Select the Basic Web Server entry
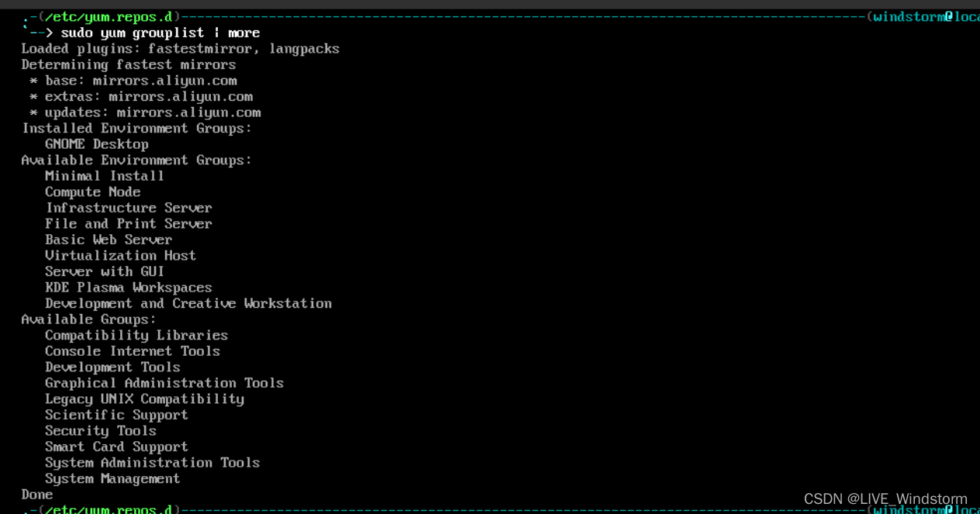980x514 pixels. tap(109, 240)
